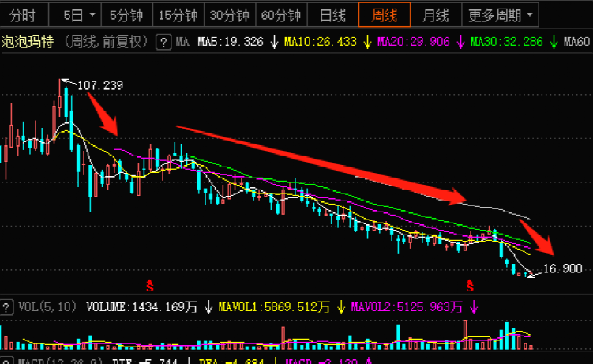Switch to the 月线 tab
Viewport: 593px width, 364px height.
point(436,15)
